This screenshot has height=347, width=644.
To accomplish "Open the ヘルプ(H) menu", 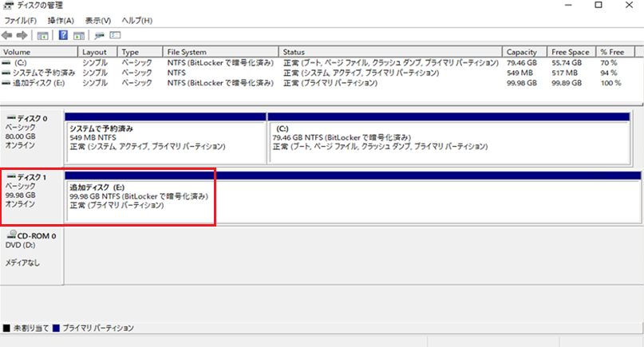I will pyautogui.click(x=136, y=20).
